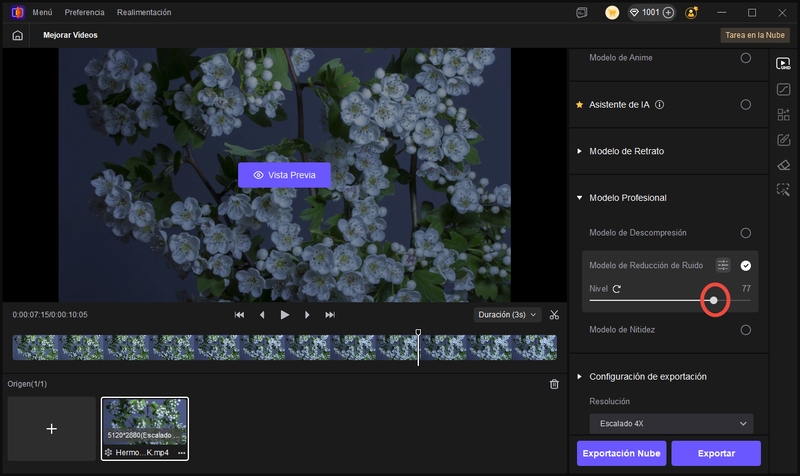This screenshot has height=476, width=800.
Task: Select the eraser tool sidebar icon
Action: click(783, 165)
